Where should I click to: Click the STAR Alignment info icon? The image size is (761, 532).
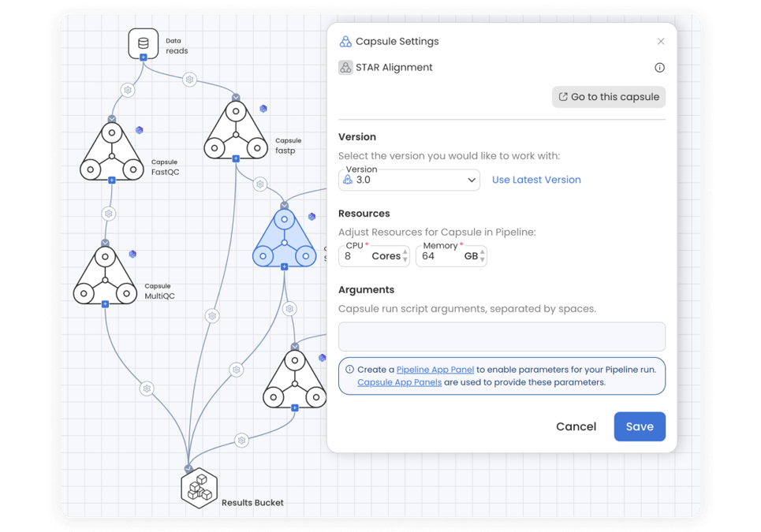659,68
